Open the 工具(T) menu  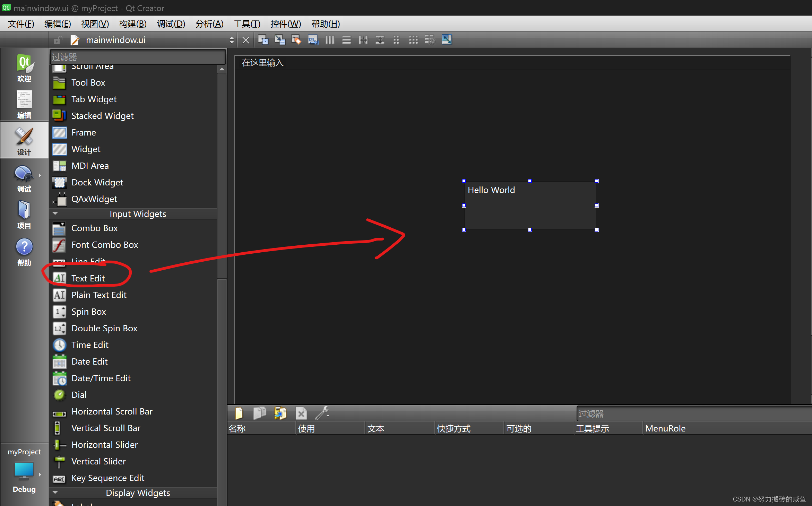point(247,24)
